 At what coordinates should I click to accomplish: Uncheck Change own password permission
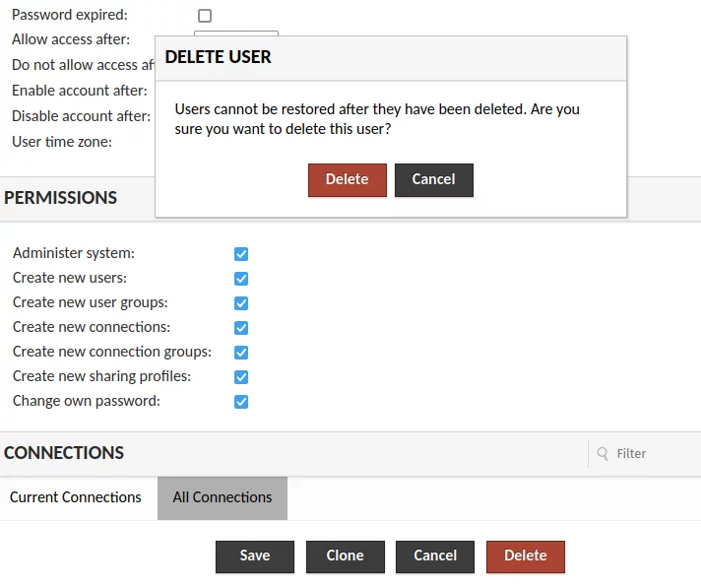[241, 402]
